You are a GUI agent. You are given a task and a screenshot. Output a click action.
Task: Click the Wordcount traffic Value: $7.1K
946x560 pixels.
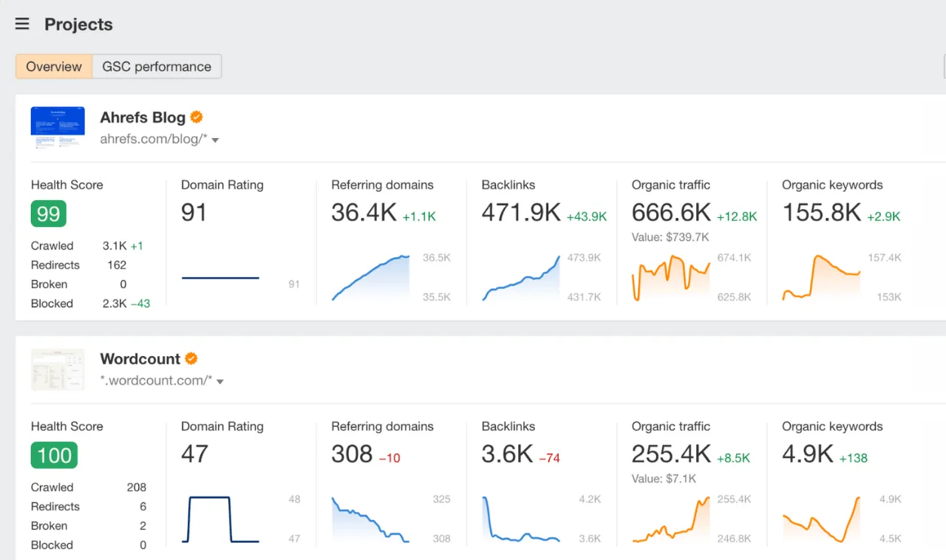(664, 479)
